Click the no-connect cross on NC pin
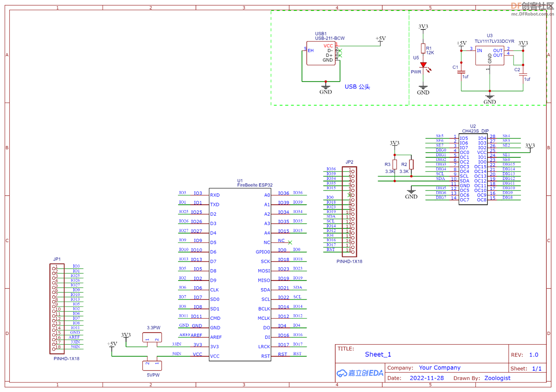 coord(290,242)
